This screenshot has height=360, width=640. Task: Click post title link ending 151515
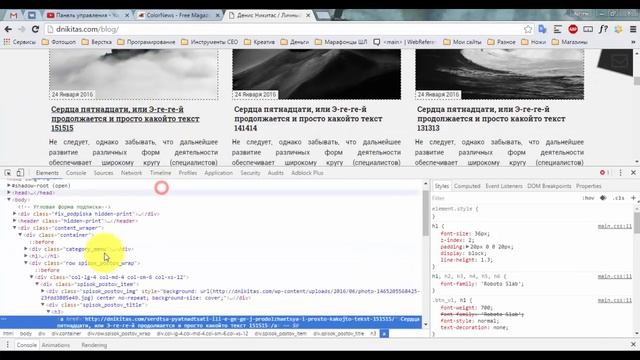[125, 119]
